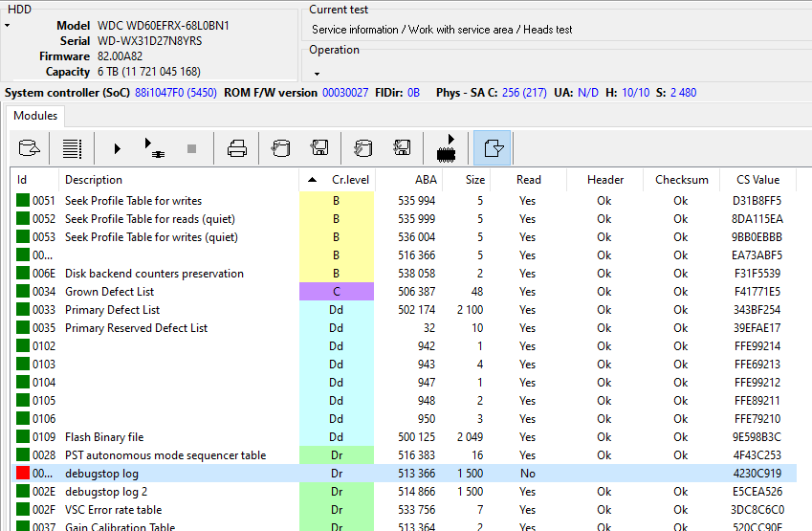This screenshot has width=812, height=531.
Task: Sort by the Id column header
Action: coord(34,180)
